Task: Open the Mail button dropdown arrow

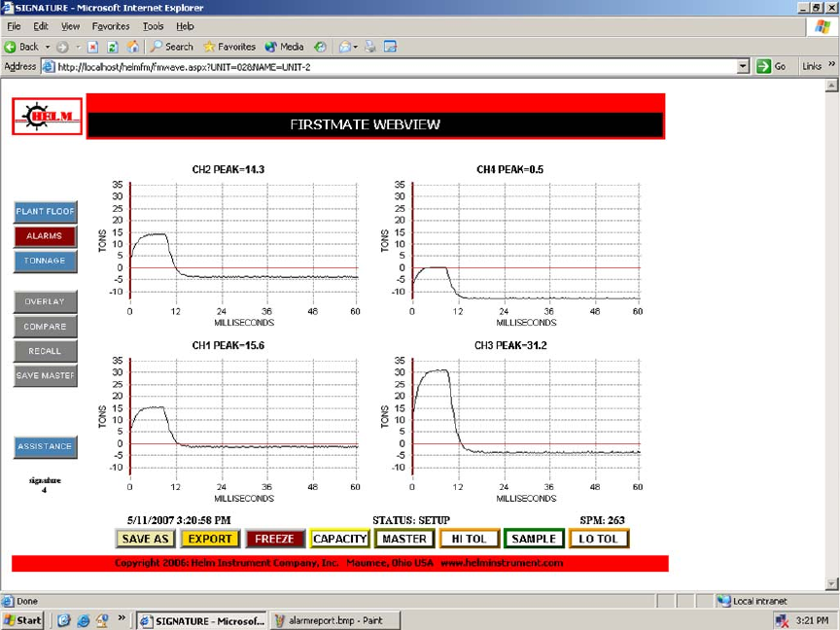Action: (x=355, y=47)
